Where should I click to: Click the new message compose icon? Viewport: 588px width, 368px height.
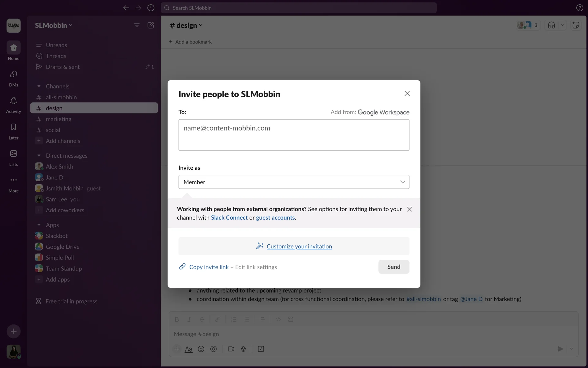[151, 25]
